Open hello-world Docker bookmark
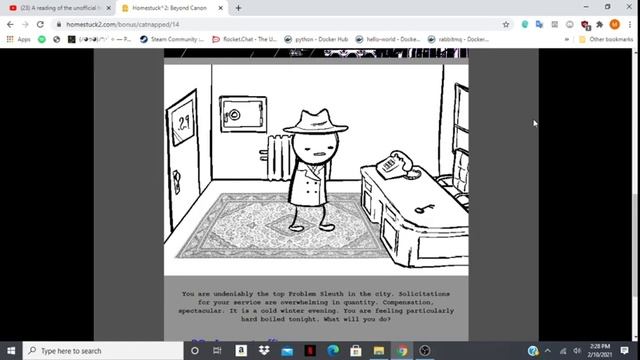Image resolution: width=640 pixels, height=360 pixels. (388, 39)
